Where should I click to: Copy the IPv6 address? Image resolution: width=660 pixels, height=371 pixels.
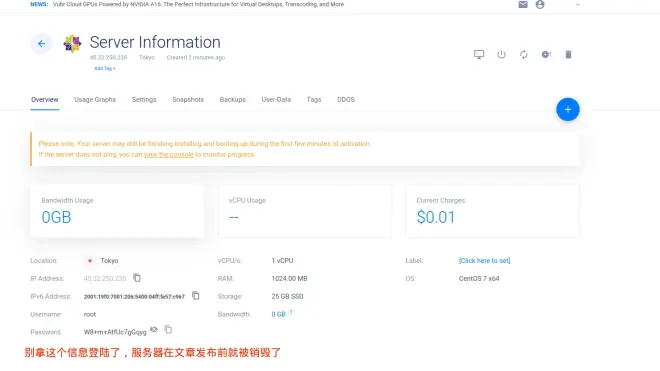(196, 296)
